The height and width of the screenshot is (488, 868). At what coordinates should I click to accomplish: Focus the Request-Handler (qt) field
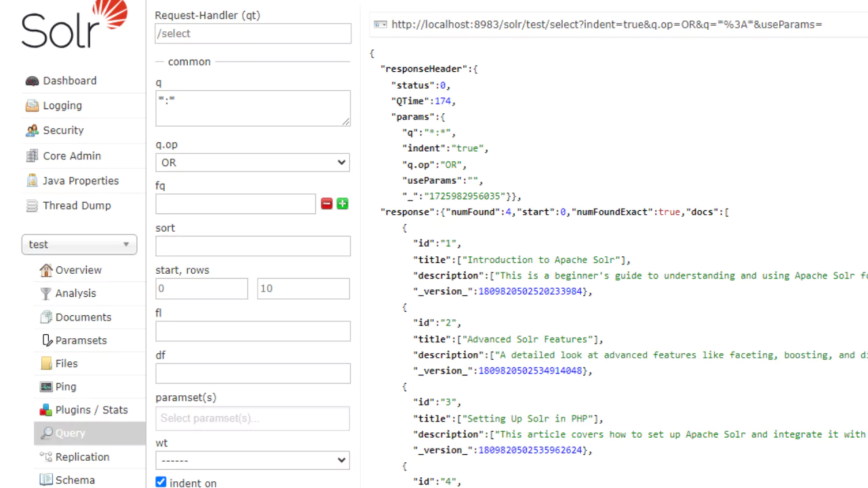click(253, 34)
